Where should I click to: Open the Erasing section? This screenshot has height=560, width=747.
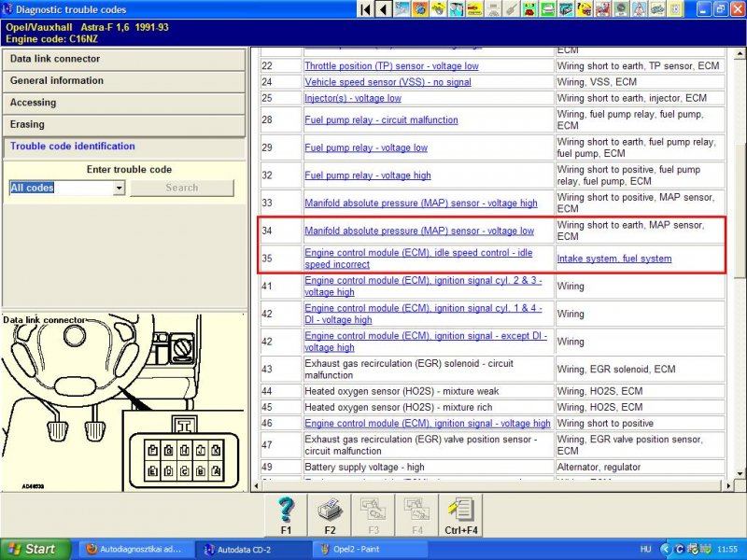tap(124, 125)
